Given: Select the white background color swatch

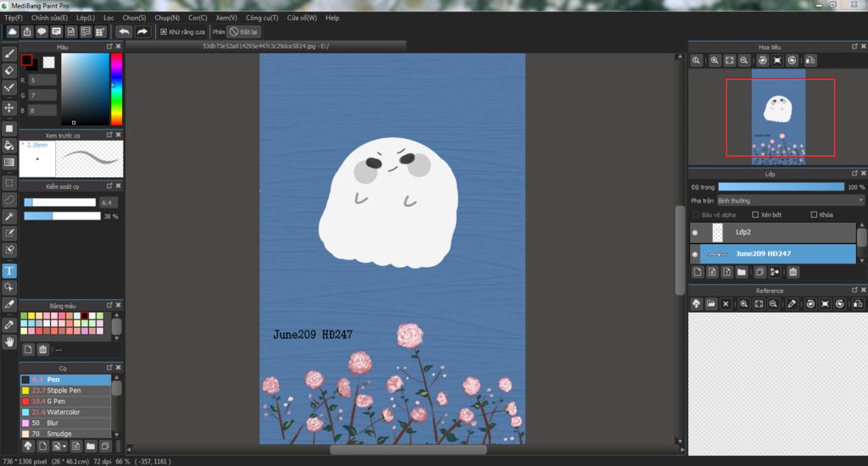Looking at the screenshot, I should click(48, 62).
